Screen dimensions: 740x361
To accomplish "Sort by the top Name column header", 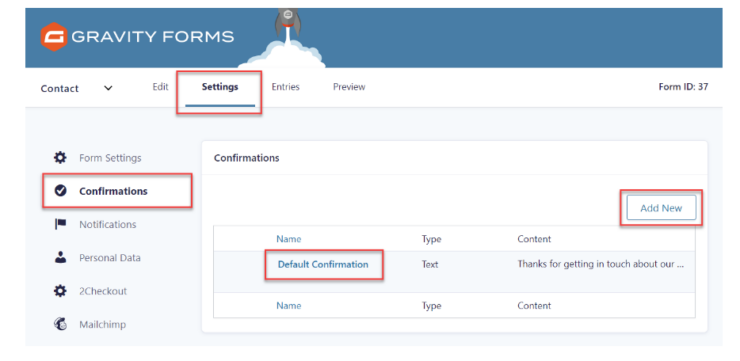I will (289, 239).
